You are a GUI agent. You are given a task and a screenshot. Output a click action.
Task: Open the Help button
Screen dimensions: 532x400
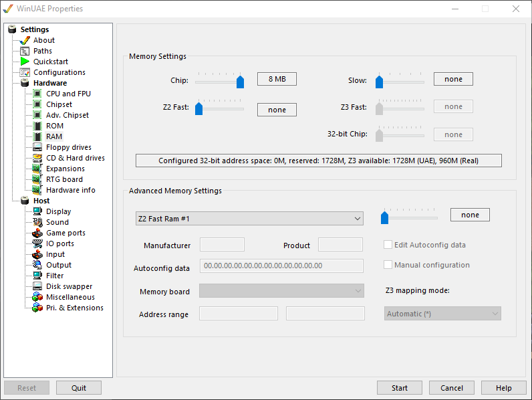(503, 388)
